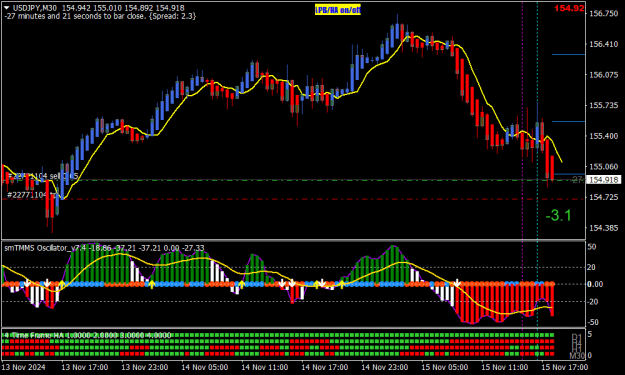Click the 15 Nov 05:00 time label

point(445,367)
